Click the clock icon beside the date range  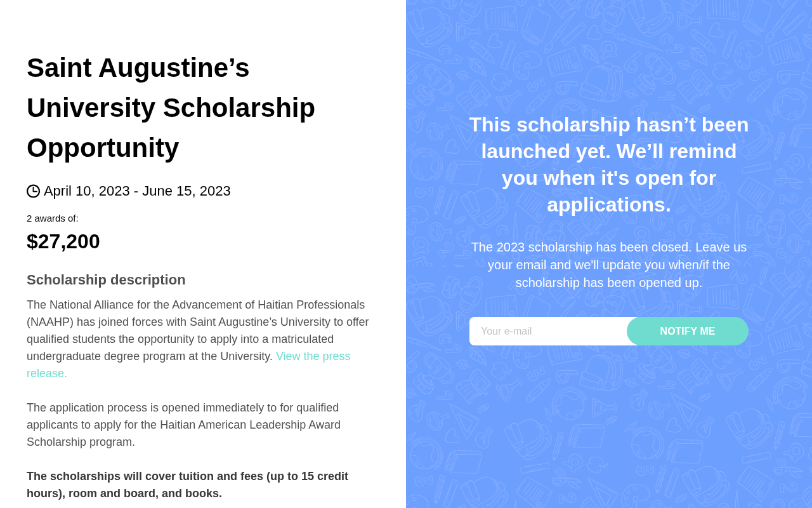pyautogui.click(x=33, y=191)
